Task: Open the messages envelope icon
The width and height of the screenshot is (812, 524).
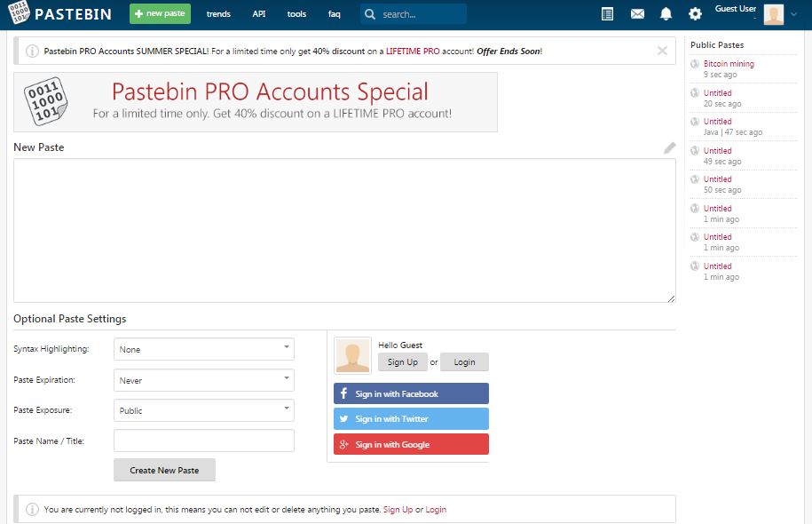Action: [637, 14]
